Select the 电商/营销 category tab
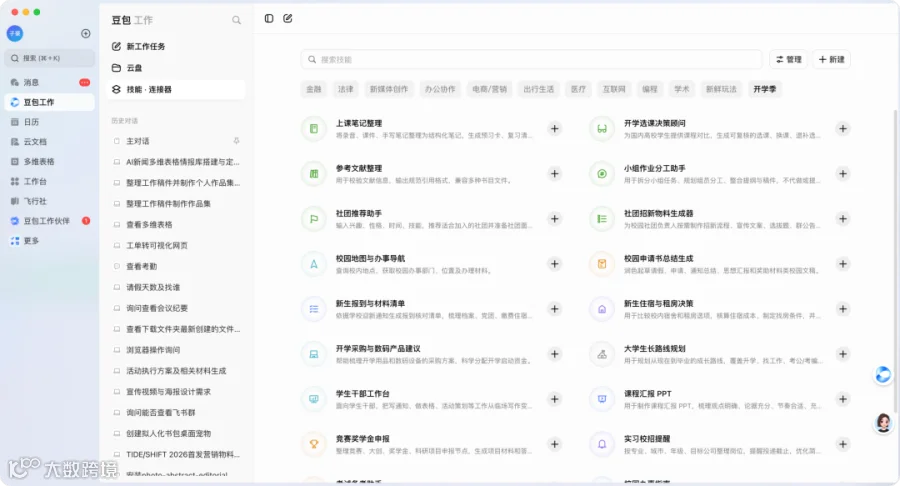The height and width of the screenshot is (486, 900). pyautogui.click(x=489, y=89)
